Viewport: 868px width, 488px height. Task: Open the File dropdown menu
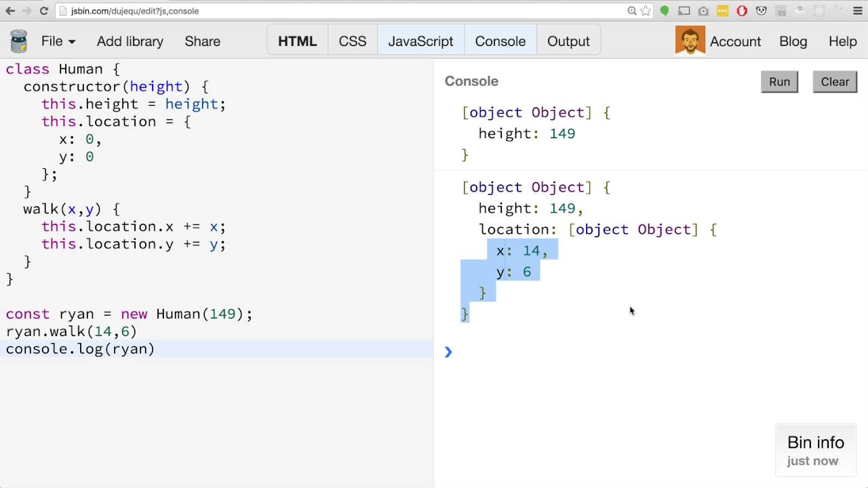[x=58, y=41]
